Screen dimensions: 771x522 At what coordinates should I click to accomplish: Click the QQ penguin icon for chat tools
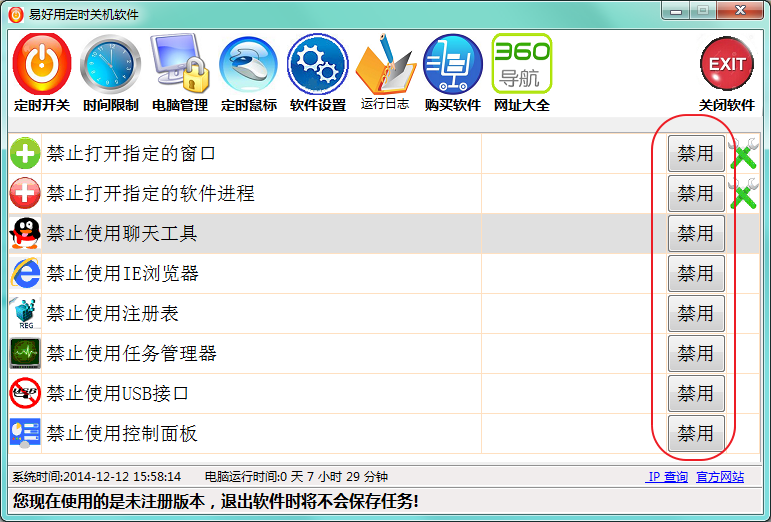coord(25,233)
